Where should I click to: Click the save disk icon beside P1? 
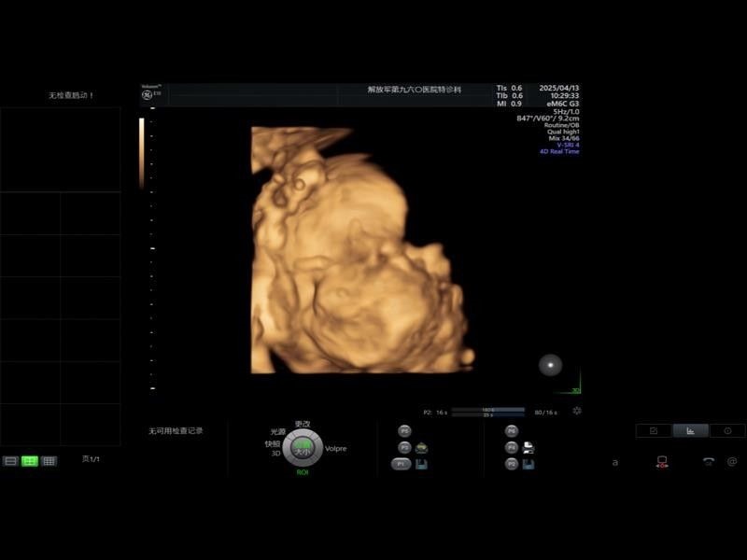[421, 464]
